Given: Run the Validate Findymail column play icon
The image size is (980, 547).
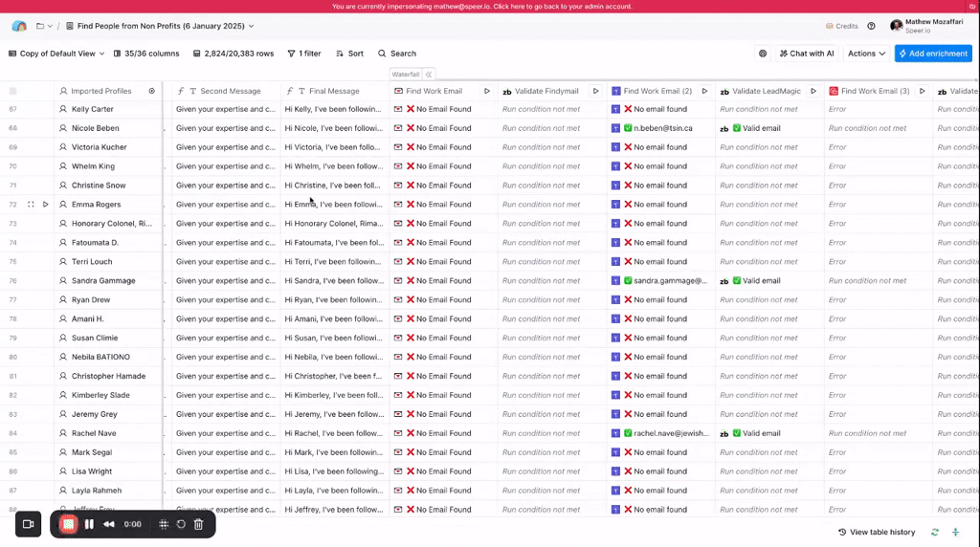Looking at the screenshot, I should (x=595, y=91).
